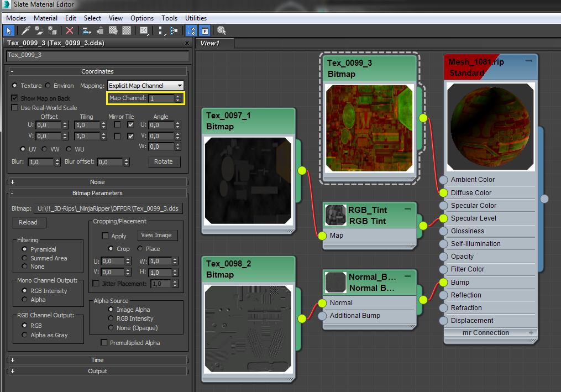Open the Utilities menu
The height and width of the screenshot is (392, 561).
(196, 18)
